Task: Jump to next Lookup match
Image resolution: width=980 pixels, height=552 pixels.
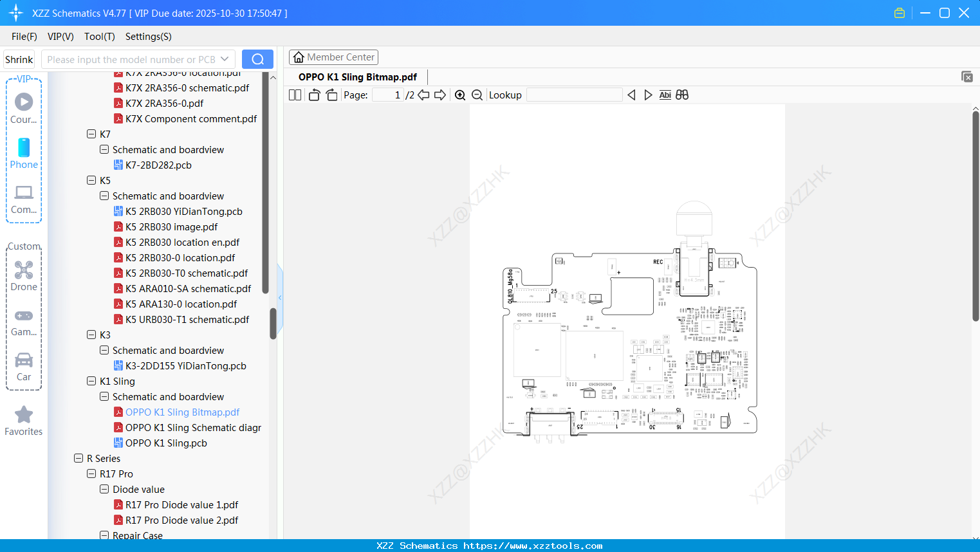Action: [x=648, y=95]
